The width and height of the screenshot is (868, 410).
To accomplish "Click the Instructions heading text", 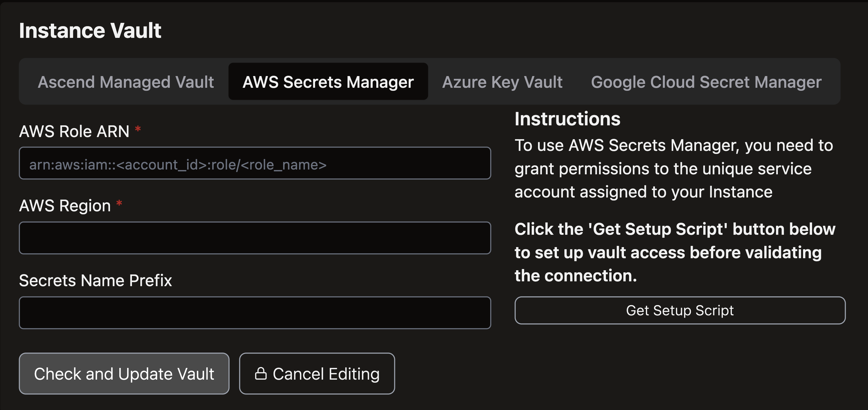I will [x=567, y=119].
